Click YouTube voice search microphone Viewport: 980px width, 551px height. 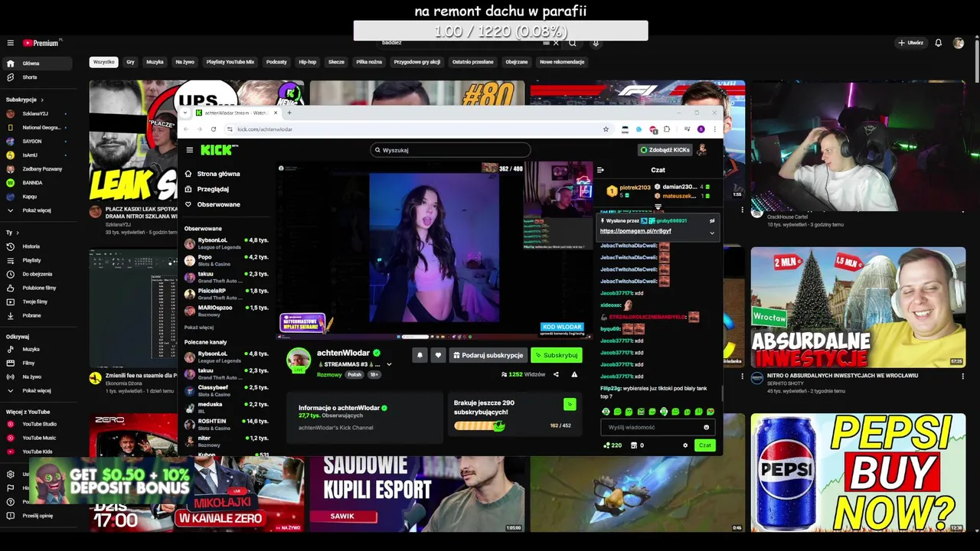click(596, 43)
